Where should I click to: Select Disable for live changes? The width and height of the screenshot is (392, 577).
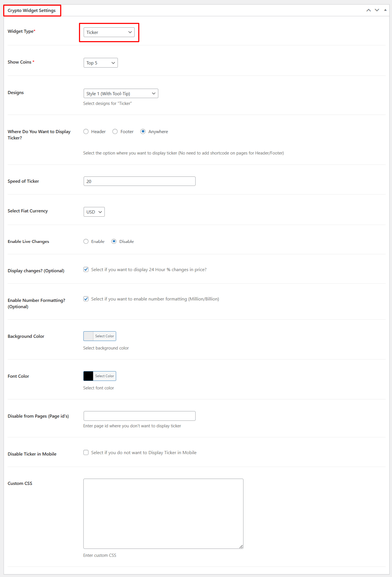click(x=114, y=241)
